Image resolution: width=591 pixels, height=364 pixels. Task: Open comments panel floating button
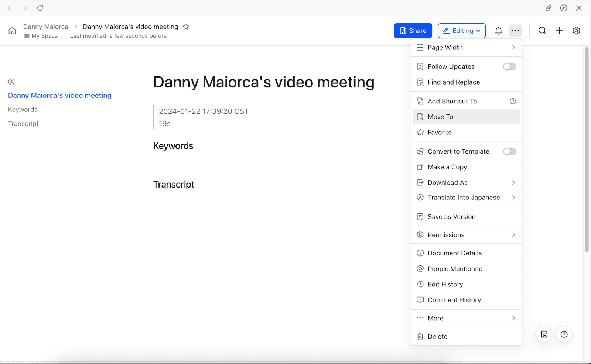point(544,334)
